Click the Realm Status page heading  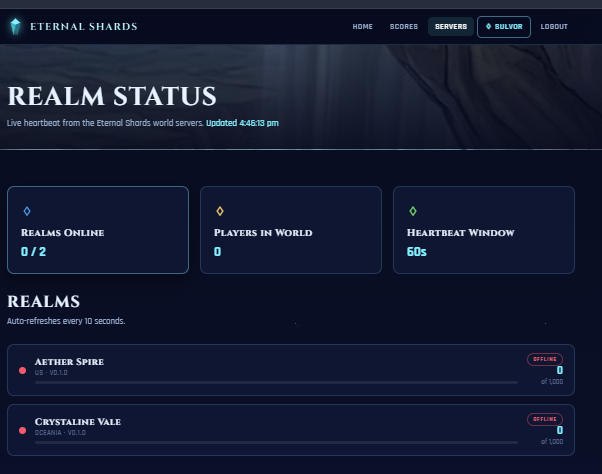pos(112,96)
